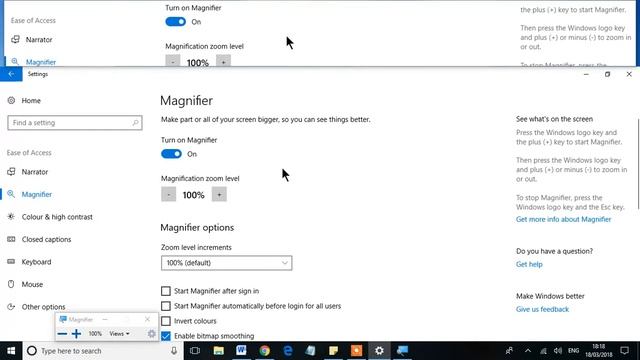Go back with the Settings back arrow
Image resolution: width=640 pixels, height=360 pixels.
11,74
